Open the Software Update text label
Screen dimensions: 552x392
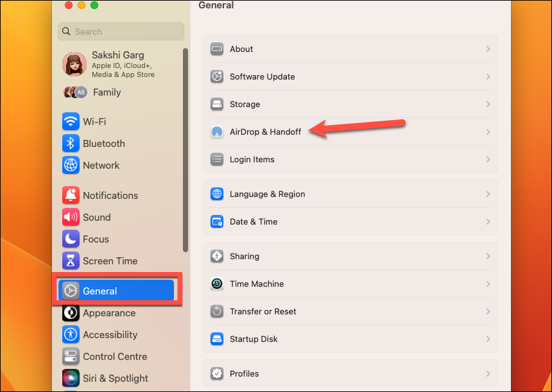[263, 76]
